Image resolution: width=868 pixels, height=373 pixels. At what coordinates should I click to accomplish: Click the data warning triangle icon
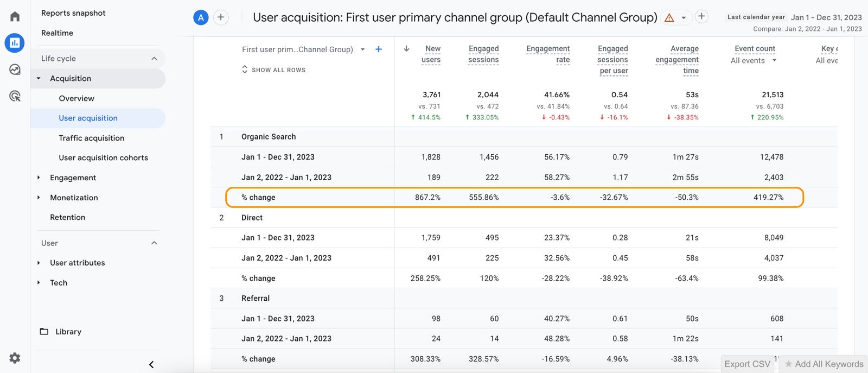[669, 18]
